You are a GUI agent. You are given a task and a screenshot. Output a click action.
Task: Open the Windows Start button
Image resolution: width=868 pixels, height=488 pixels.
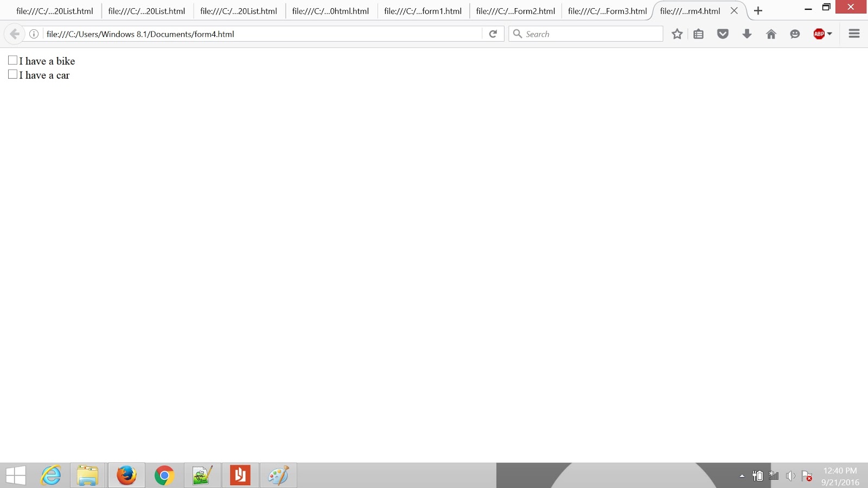tap(16, 476)
